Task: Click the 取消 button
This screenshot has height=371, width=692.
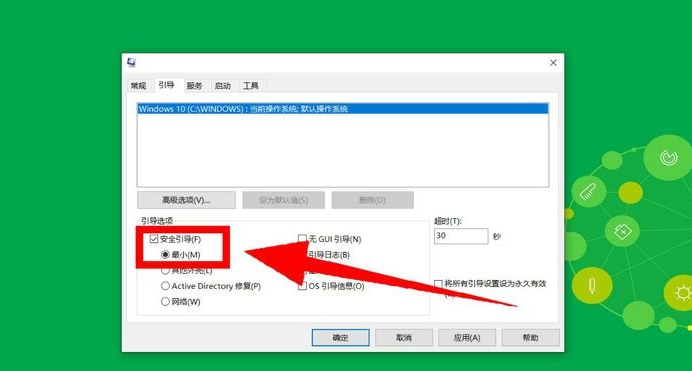Action: (404, 337)
